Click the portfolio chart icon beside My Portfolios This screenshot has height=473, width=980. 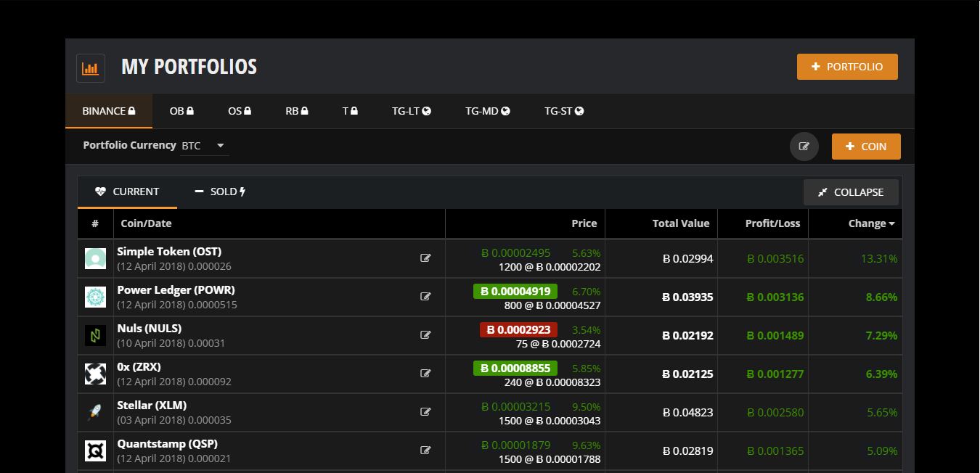(91, 68)
